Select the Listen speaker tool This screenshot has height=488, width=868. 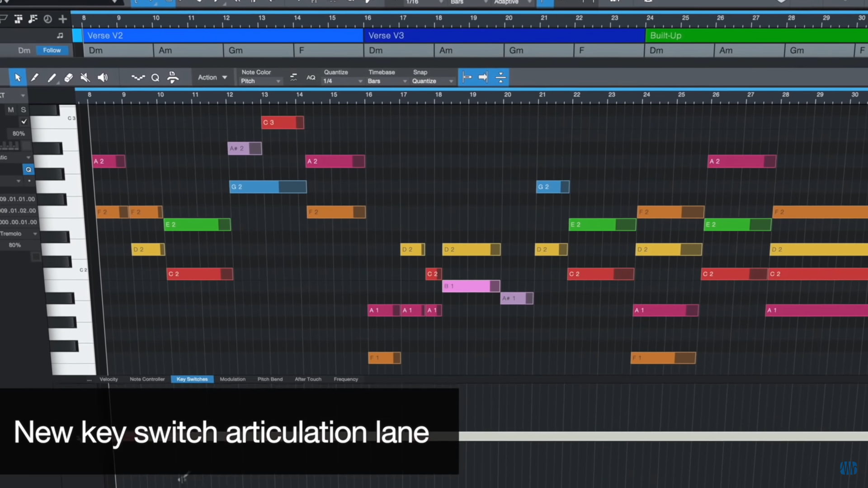(103, 78)
